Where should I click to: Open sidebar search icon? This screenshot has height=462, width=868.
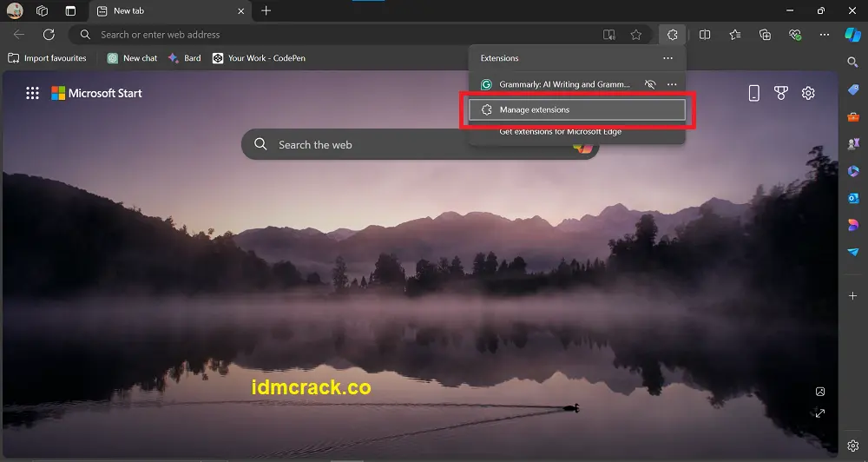tap(852, 62)
